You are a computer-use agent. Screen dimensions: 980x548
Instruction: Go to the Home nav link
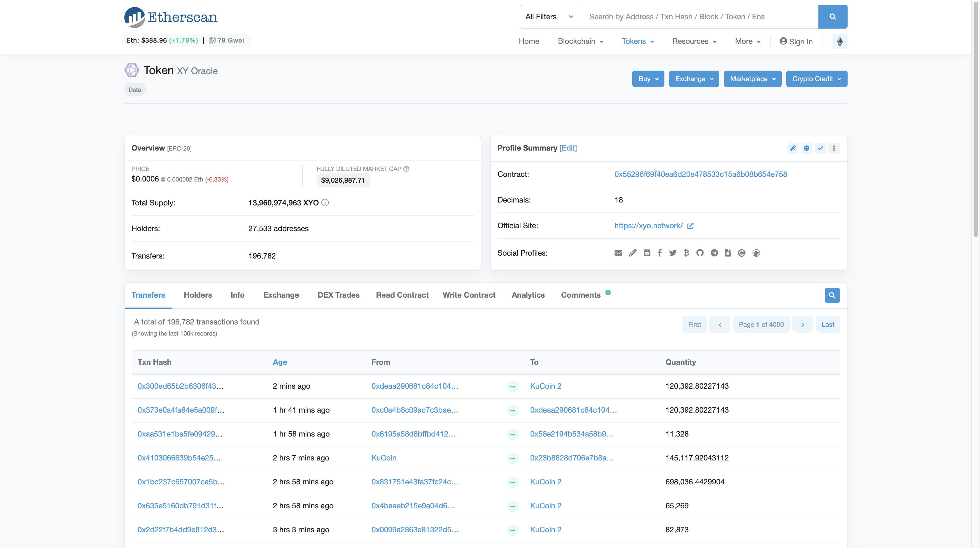(529, 41)
